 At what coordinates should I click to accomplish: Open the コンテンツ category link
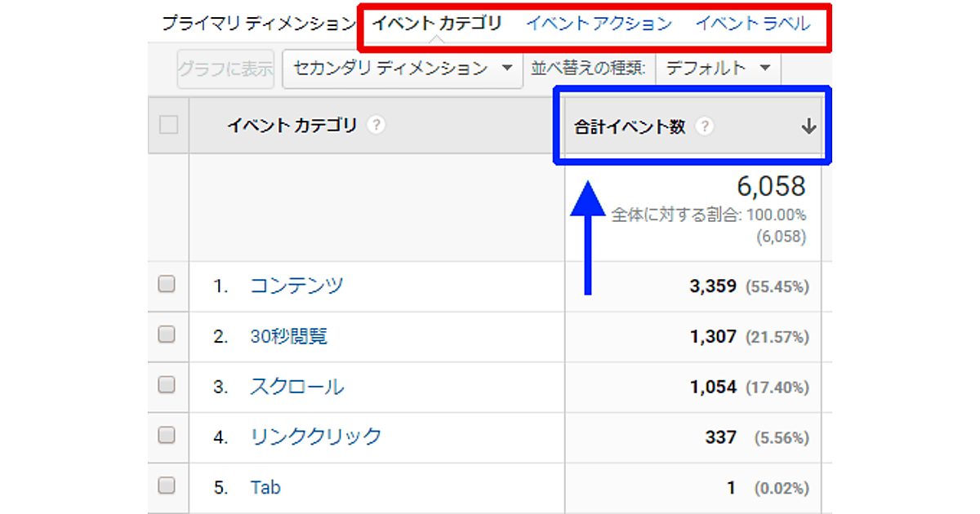point(296,286)
